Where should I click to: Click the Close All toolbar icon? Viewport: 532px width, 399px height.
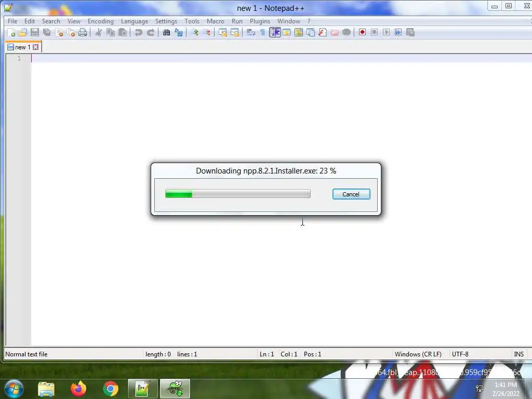pos(71,33)
